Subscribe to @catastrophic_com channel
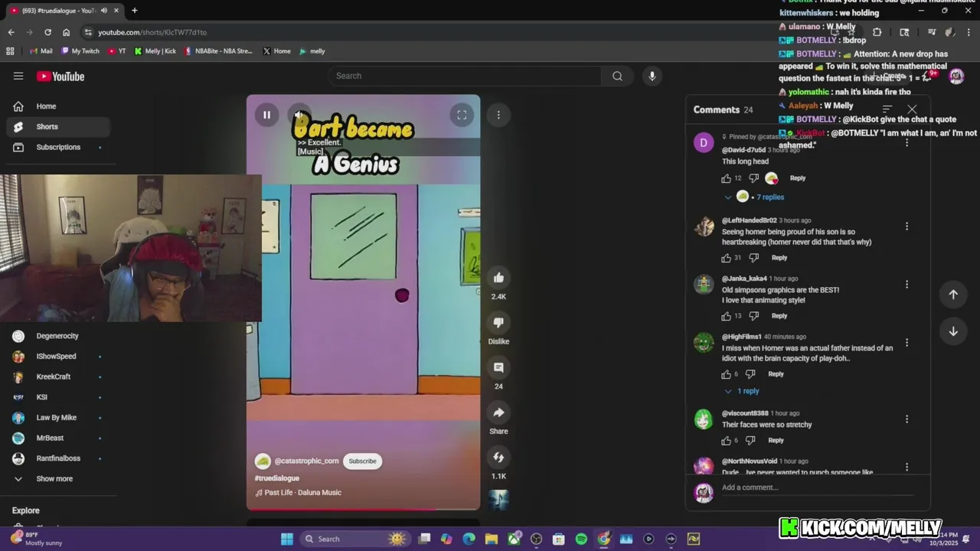The height and width of the screenshot is (551, 980). coord(362,461)
